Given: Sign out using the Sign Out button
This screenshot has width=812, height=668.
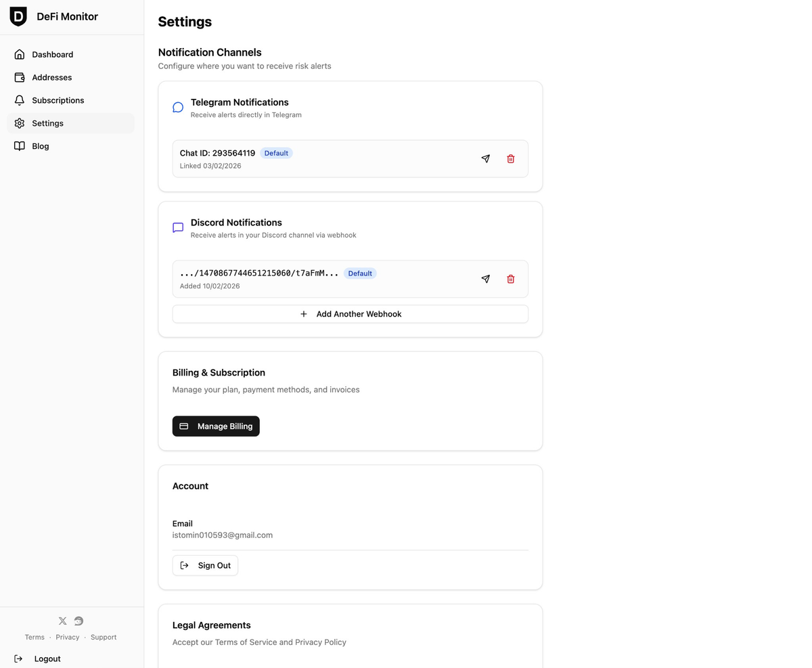Looking at the screenshot, I should coord(205,565).
